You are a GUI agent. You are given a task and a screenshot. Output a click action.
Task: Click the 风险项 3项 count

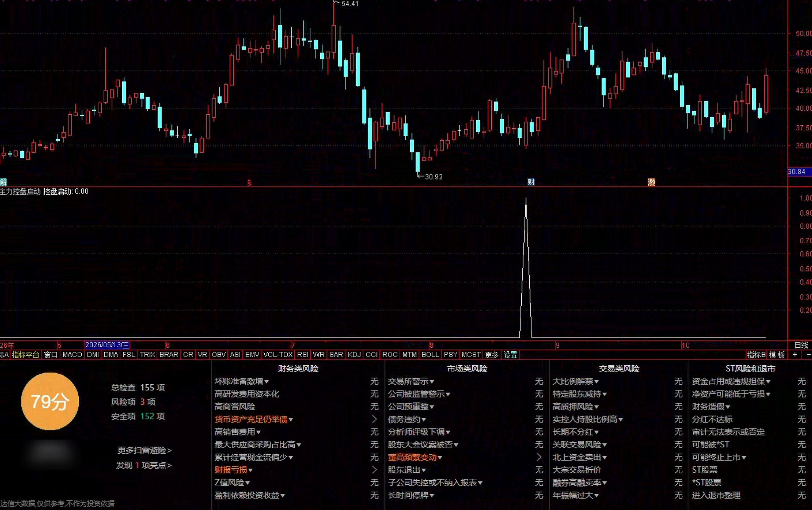[133, 402]
